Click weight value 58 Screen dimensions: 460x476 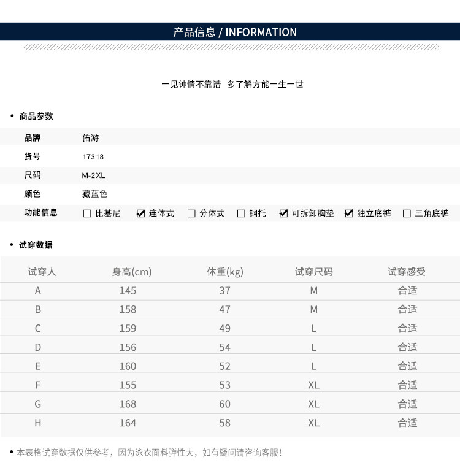224,423
